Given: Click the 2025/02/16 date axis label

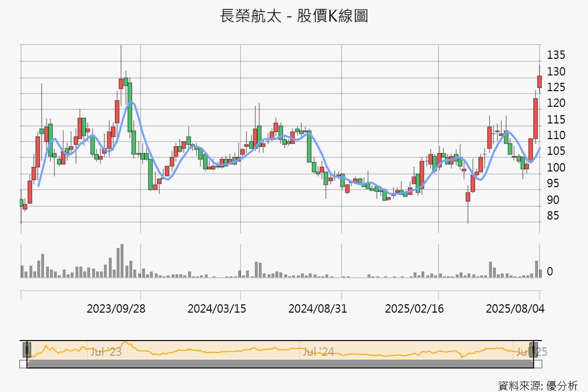Looking at the screenshot, I should coord(414,309).
